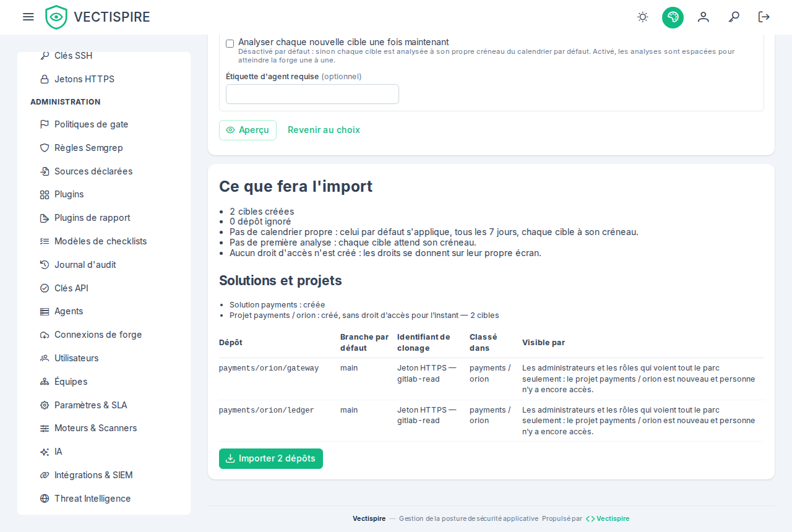This screenshot has height=532, width=792.
Task: Open Modèles de checklists page
Action: pyautogui.click(x=104, y=241)
